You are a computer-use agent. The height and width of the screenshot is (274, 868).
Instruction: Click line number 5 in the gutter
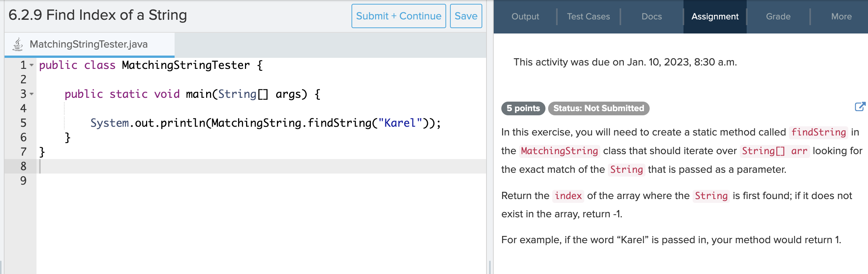click(23, 123)
